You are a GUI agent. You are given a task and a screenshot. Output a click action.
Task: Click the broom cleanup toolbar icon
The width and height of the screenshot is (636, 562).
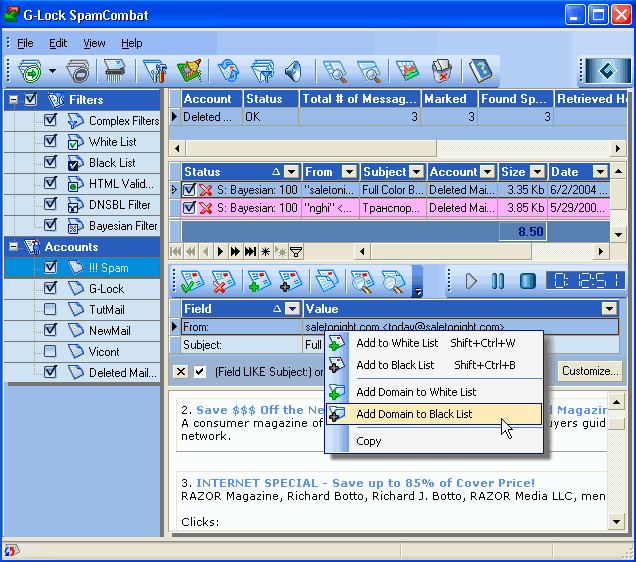[189, 71]
